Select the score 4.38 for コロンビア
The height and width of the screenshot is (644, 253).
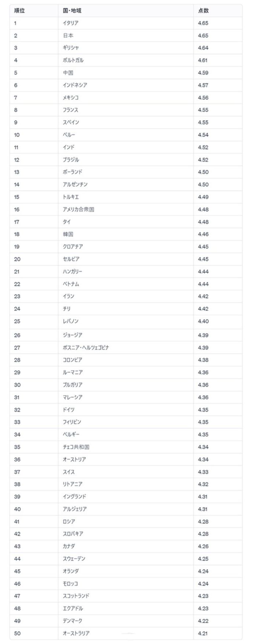coord(203,360)
